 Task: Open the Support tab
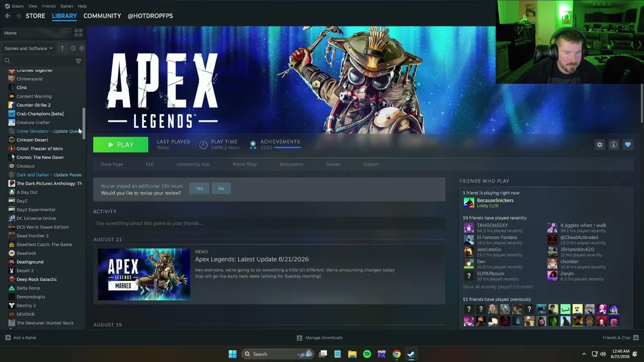click(371, 164)
